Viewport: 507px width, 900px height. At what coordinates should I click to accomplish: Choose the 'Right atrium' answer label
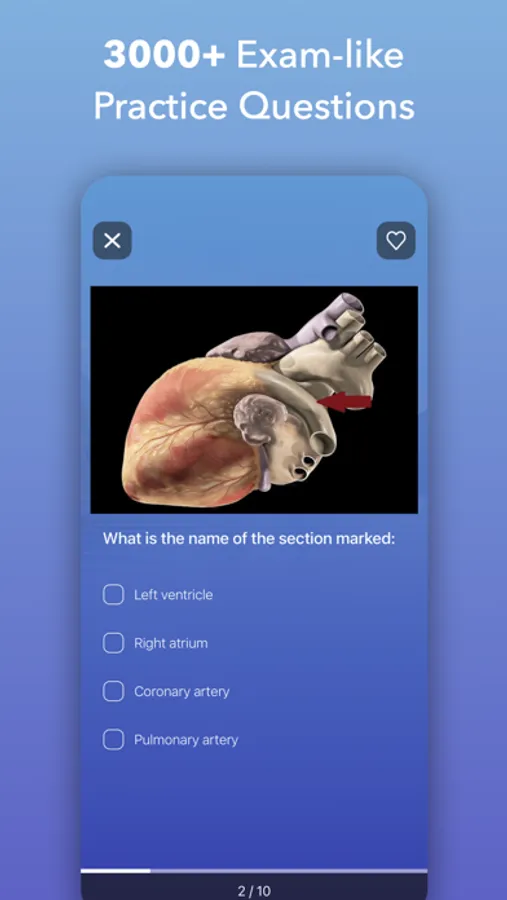point(171,643)
